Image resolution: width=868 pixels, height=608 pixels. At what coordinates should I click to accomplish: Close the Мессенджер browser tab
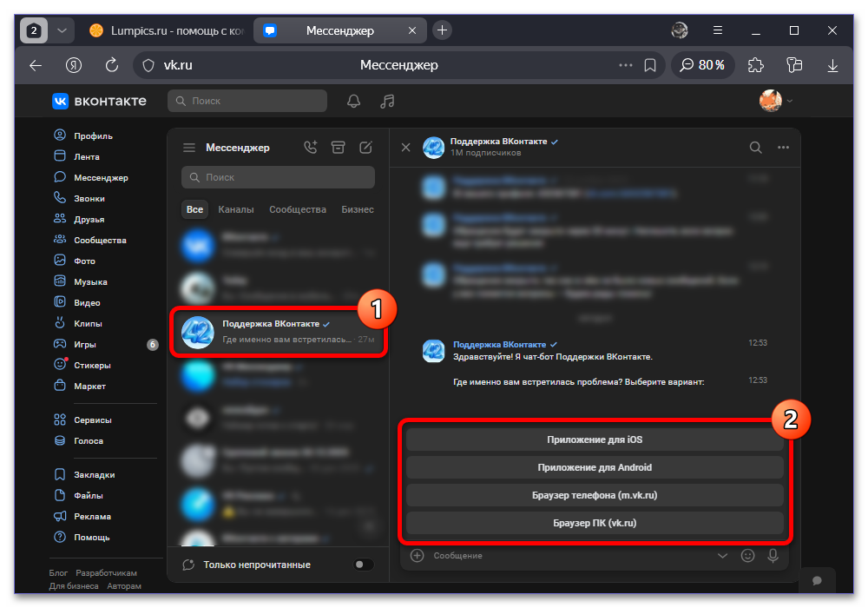pyautogui.click(x=411, y=30)
